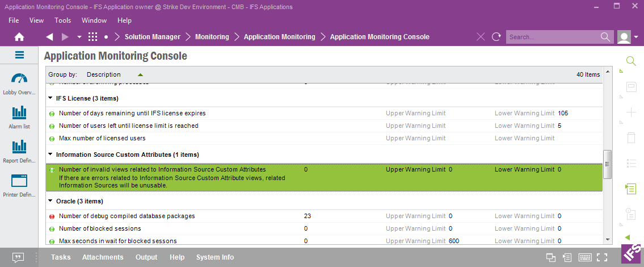Click the Application Monitoring Console breadcrumb

click(380, 37)
